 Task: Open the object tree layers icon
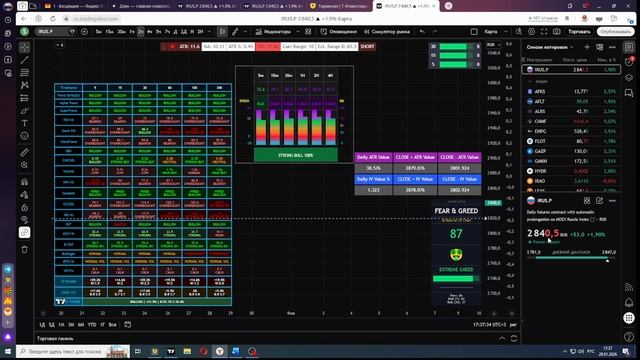coord(629,78)
